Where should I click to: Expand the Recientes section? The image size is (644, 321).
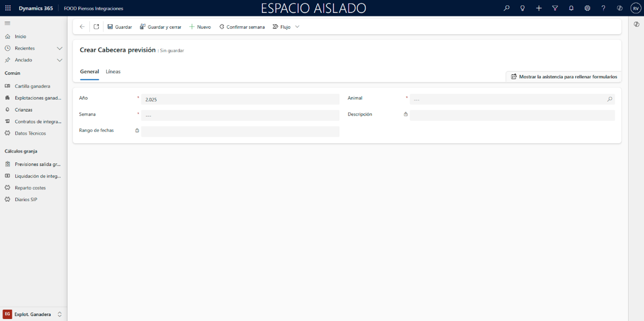59,48
